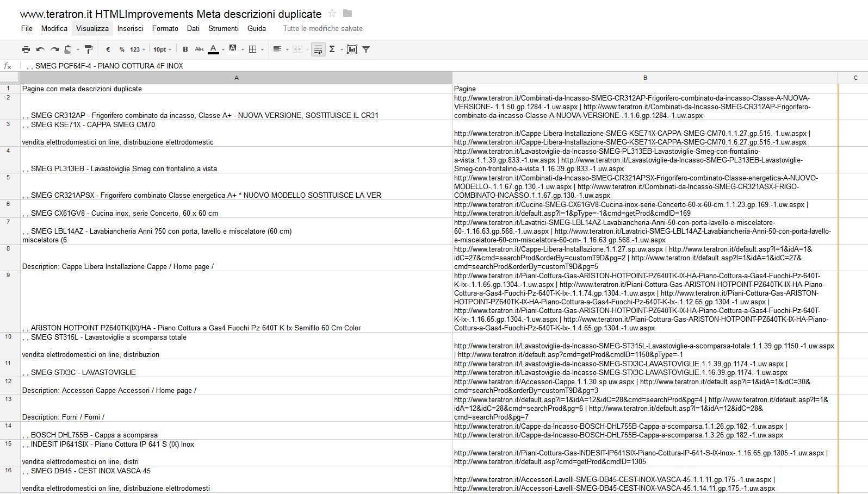
Task: Select row 16 header
Action: point(10,479)
